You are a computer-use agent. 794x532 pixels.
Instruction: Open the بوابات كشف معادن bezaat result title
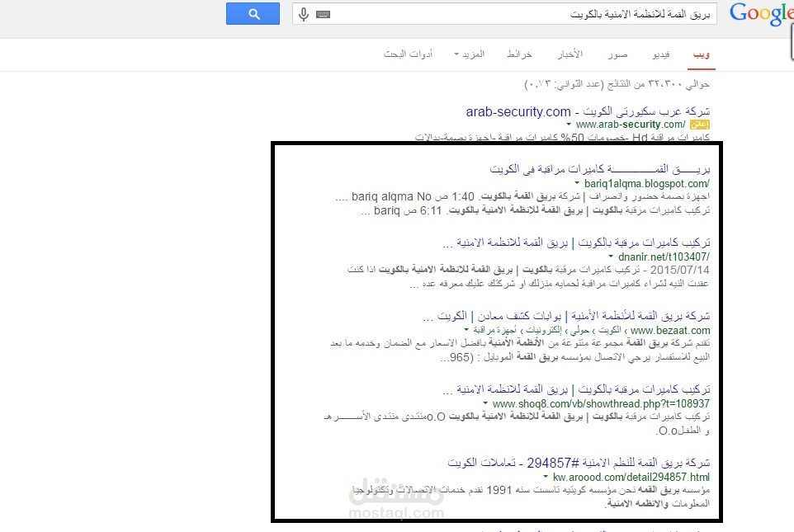[566, 316]
